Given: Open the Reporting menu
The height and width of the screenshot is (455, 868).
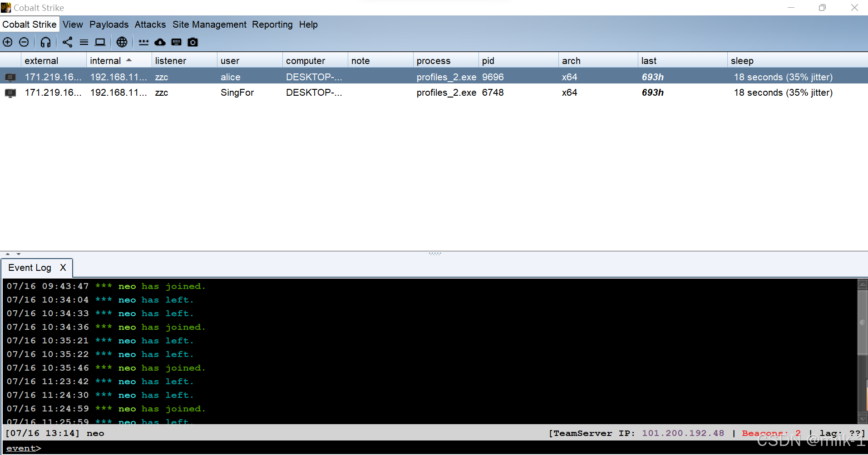Looking at the screenshot, I should point(272,24).
